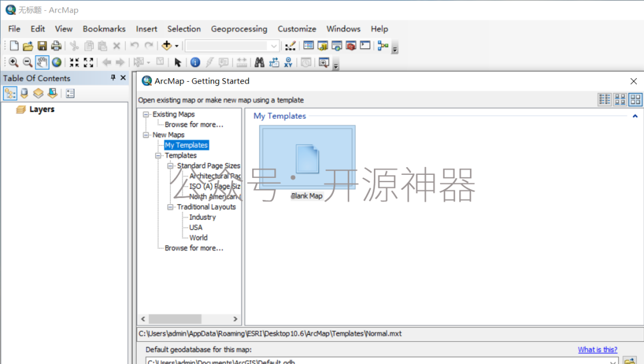Create a viewer window
This screenshot has width=644, height=364.
tap(324, 63)
